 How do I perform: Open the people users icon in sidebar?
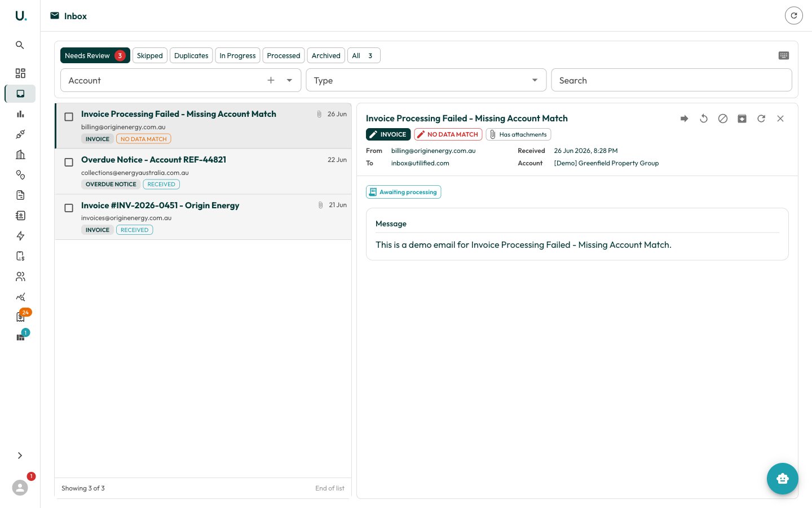20,277
